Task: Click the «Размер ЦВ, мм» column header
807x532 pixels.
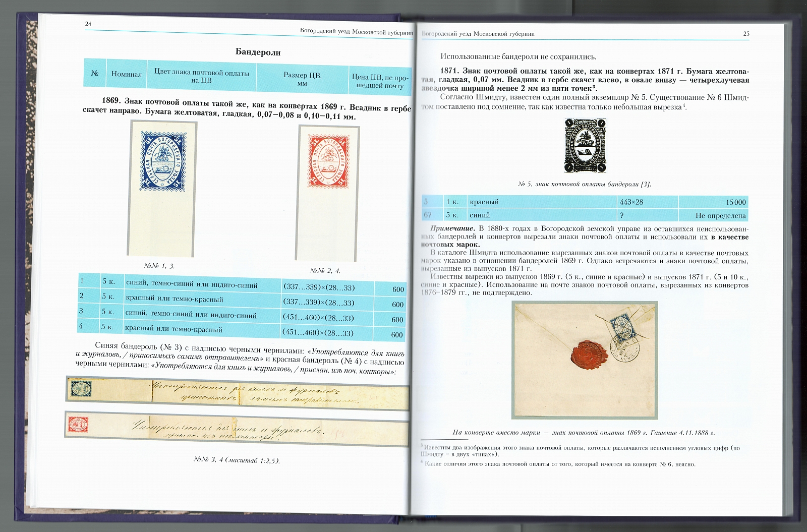Action: 302,79
